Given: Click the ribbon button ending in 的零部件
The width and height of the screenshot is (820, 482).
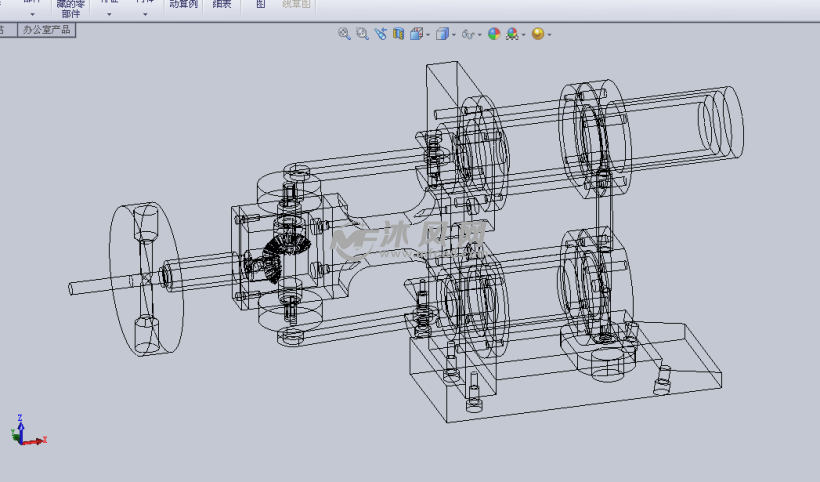Looking at the screenshot, I should coord(71,8).
